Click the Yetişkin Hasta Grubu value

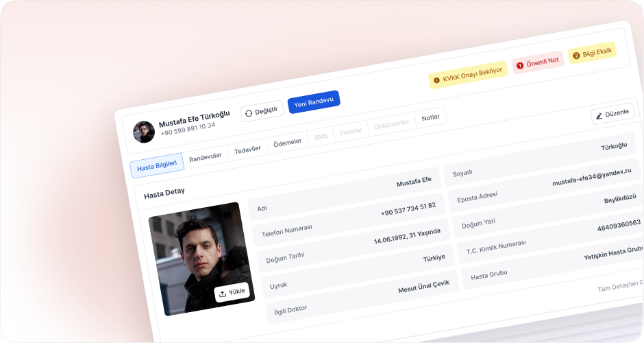[x=614, y=253]
